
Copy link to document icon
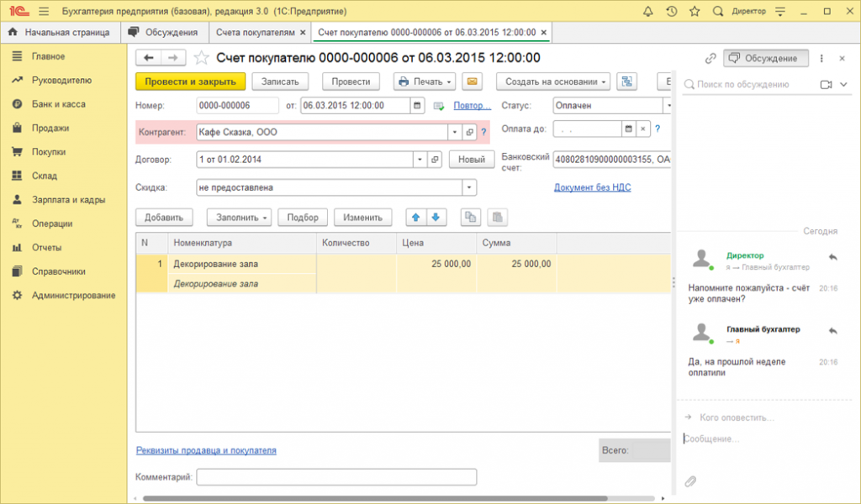(710, 58)
